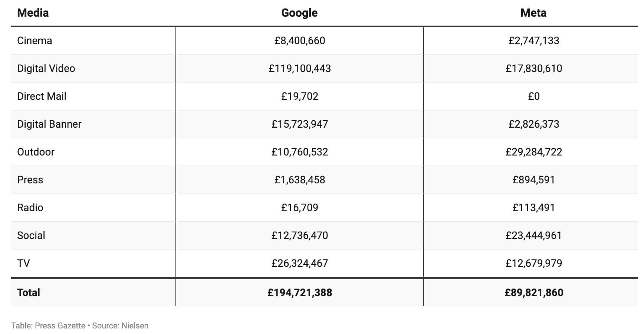The width and height of the screenshot is (644, 334).
Task: Click the TV row label
Action: click(x=23, y=263)
